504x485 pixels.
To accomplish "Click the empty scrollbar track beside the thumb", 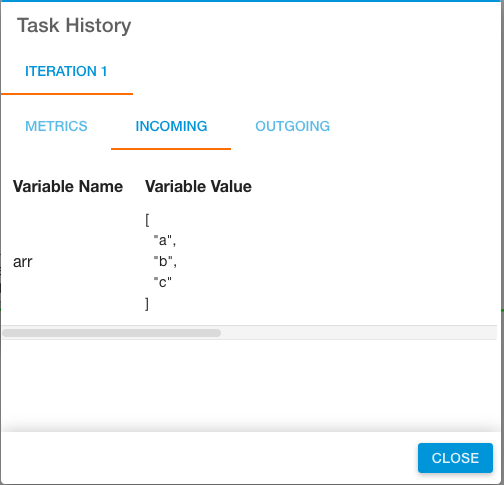I will 358,333.
